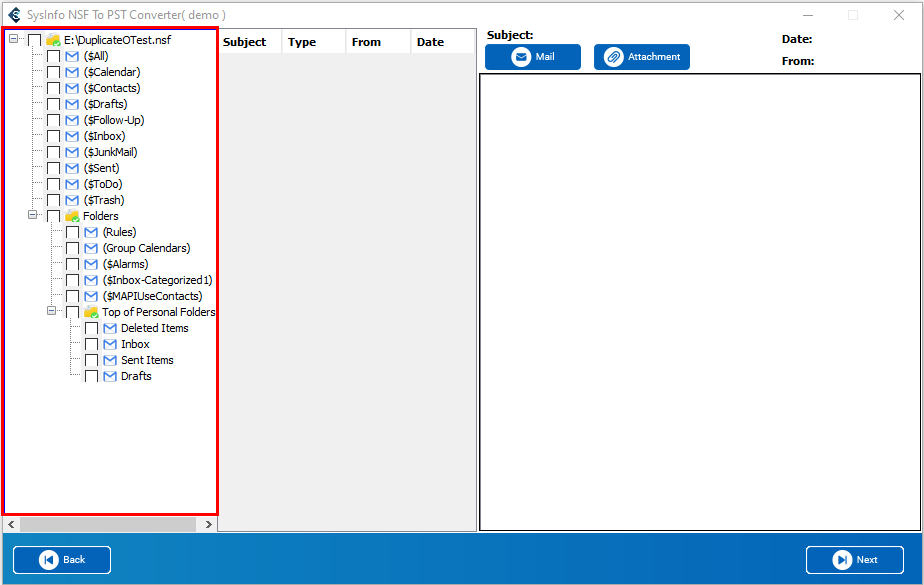Sort list by From column header
The height and width of the screenshot is (585, 924).
point(378,42)
